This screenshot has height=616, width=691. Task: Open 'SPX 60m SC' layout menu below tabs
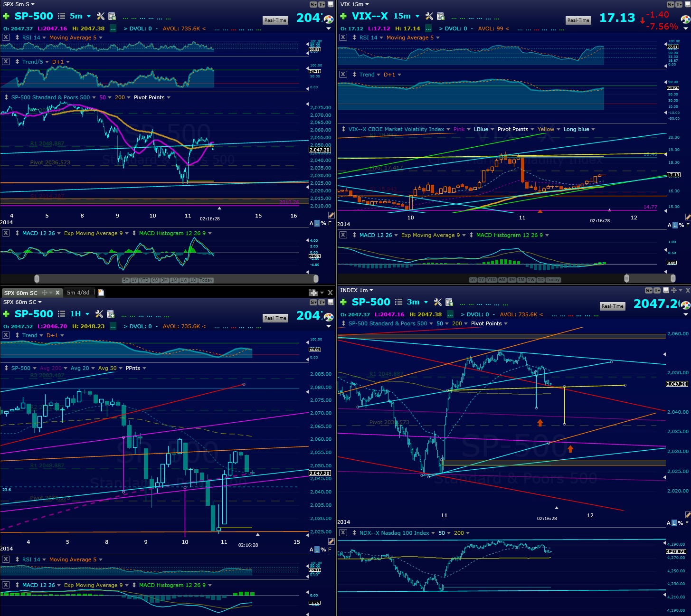[x=22, y=302]
